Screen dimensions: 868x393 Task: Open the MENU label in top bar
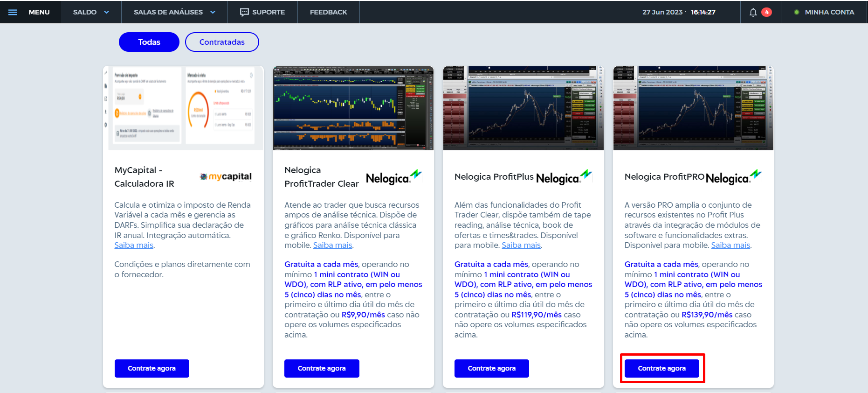(x=39, y=12)
